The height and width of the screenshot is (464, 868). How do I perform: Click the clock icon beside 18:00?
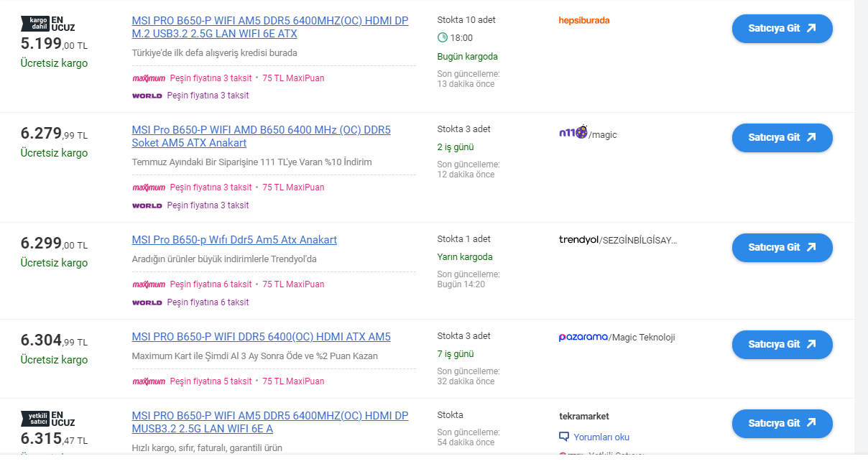point(442,37)
